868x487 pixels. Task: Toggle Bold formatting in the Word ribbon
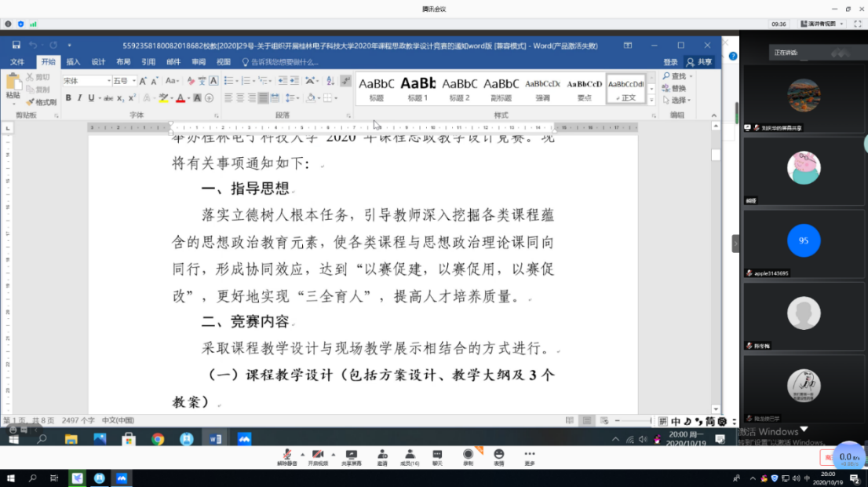pos(68,98)
